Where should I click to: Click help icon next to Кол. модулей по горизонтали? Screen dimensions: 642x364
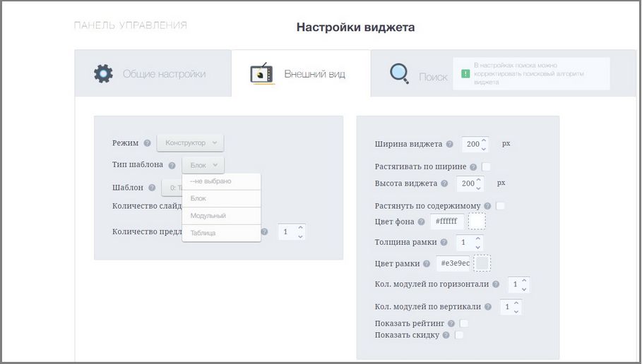pos(496,284)
